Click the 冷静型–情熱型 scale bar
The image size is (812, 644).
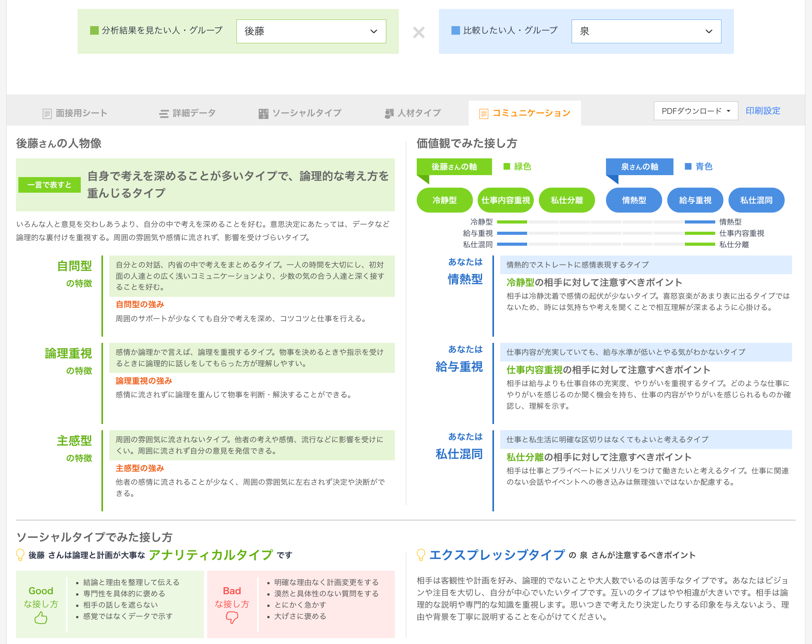click(x=606, y=222)
